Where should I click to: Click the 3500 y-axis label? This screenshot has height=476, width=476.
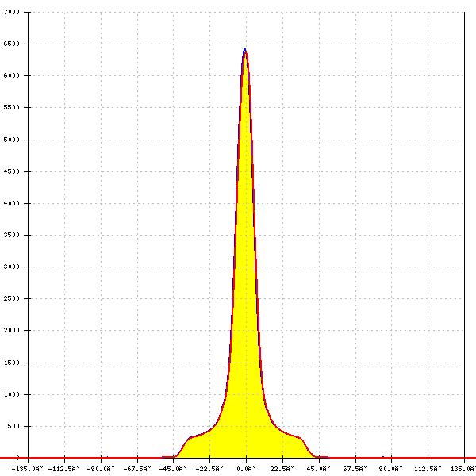[12, 235]
